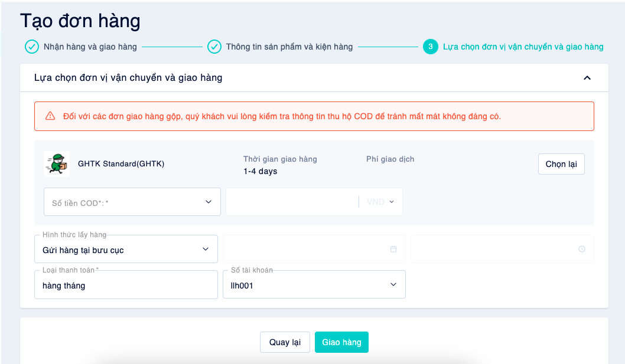625x364 pixels.
Task: Select the Lựa chọn đơn vị vận chuyển step
Action: click(523, 47)
